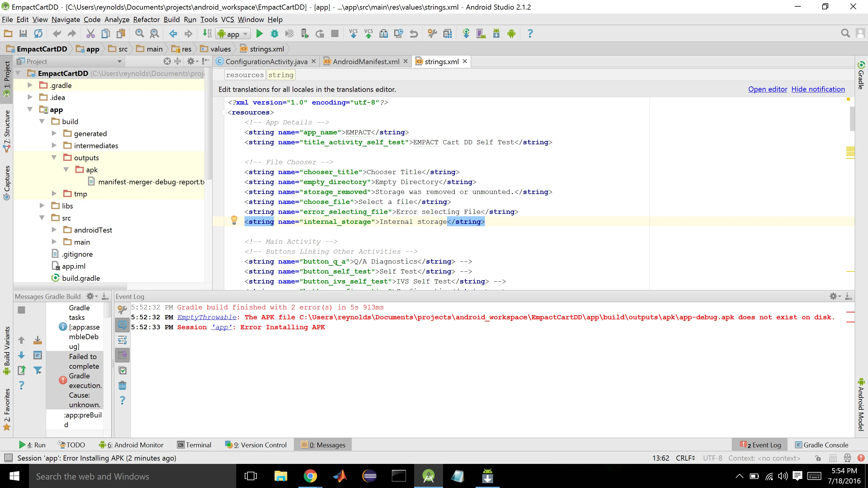Image resolution: width=868 pixels, height=488 pixels.
Task: Open Android Device Monitor icon
Action: [511, 33]
